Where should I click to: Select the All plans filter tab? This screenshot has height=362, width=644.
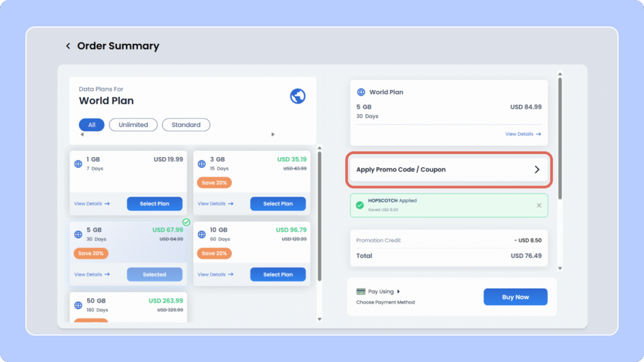tap(92, 125)
